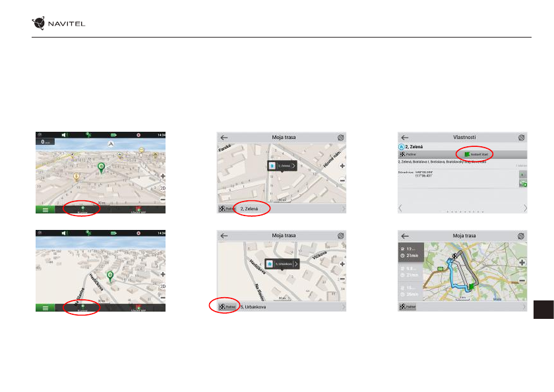Select the 2, Zelená address bar

(248, 209)
